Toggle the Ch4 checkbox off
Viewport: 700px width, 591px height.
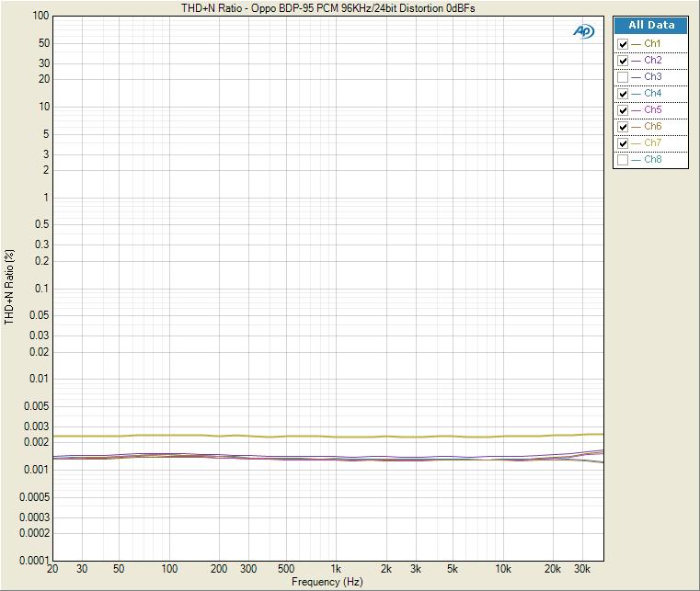624,94
